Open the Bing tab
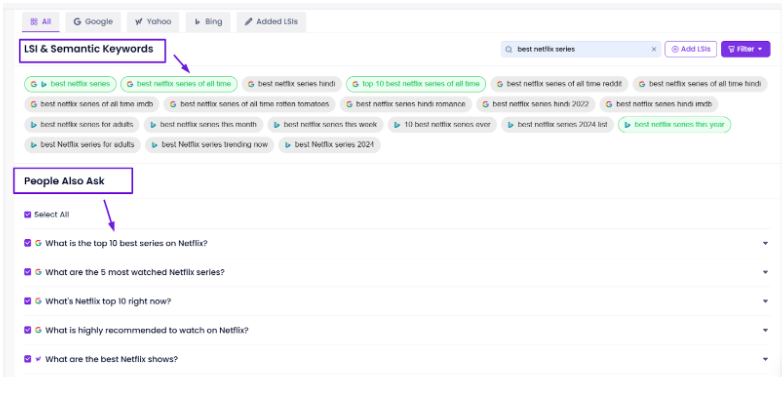 (x=208, y=22)
